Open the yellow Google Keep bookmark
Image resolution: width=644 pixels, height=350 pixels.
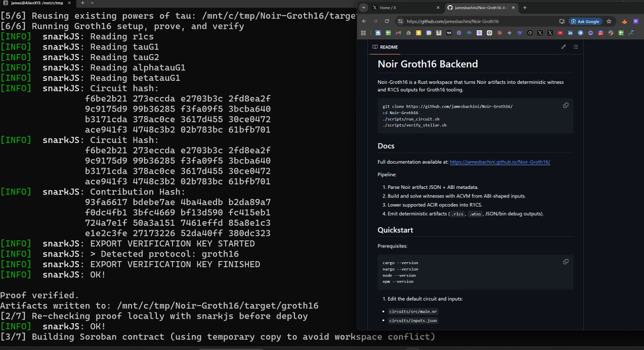click(419, 33)
